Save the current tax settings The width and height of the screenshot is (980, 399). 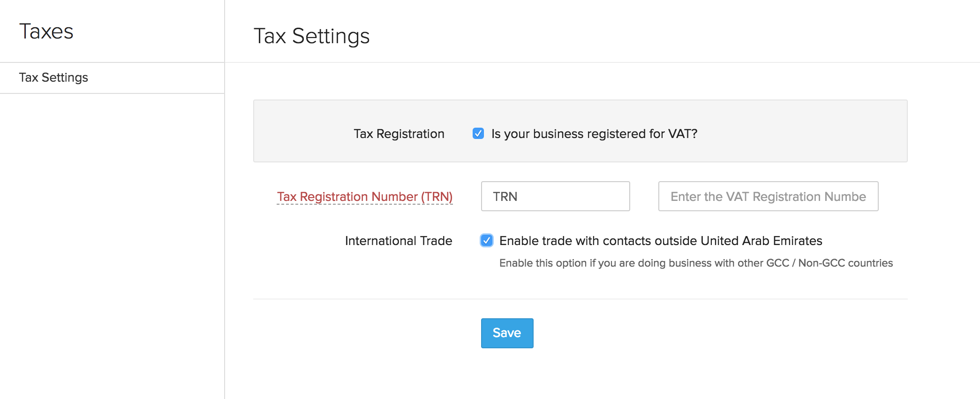pos(506,333)
